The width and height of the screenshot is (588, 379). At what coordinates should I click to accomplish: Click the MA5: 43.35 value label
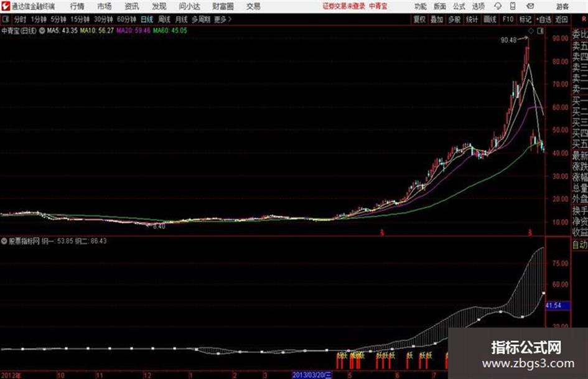[x=62, y=30]
